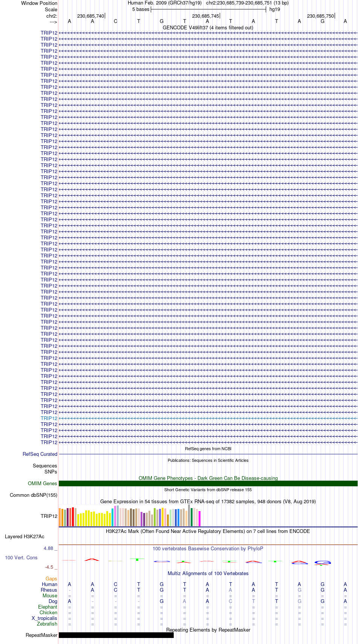Click the large blue G PhyloP logo

coord(323,563)
